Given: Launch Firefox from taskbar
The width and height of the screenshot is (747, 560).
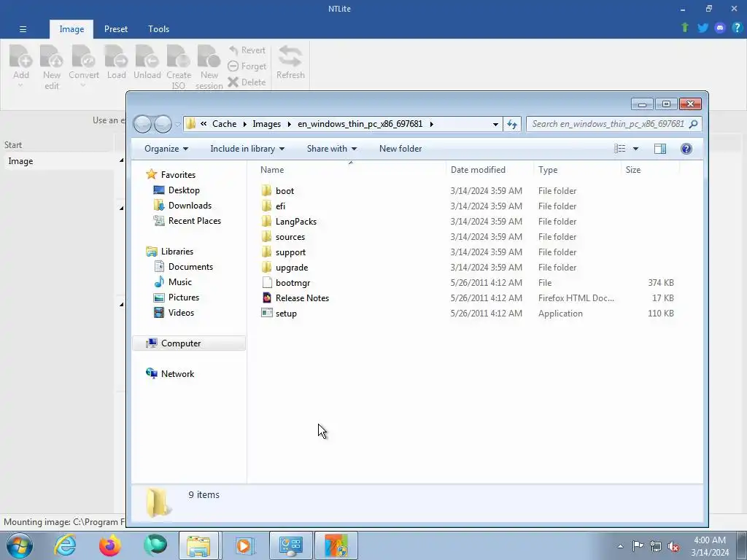Looking at the screenshot, I should click(110, 545).
